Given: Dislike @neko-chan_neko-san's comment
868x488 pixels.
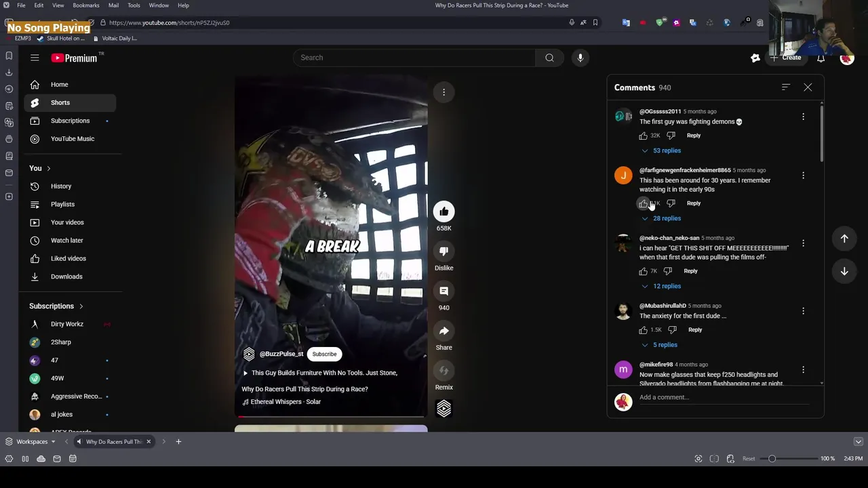Looking at the screenshot, I should point(668,271).
